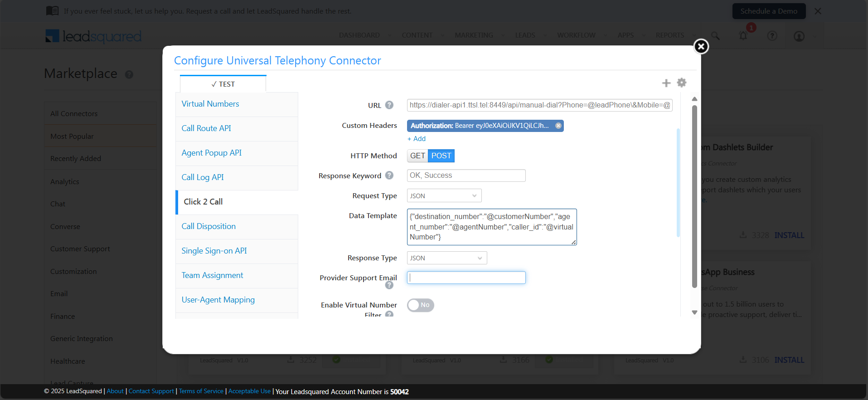This screenshot has width=868, height=400.
Task: Click + Add custom header link
Action: [416, 139]
